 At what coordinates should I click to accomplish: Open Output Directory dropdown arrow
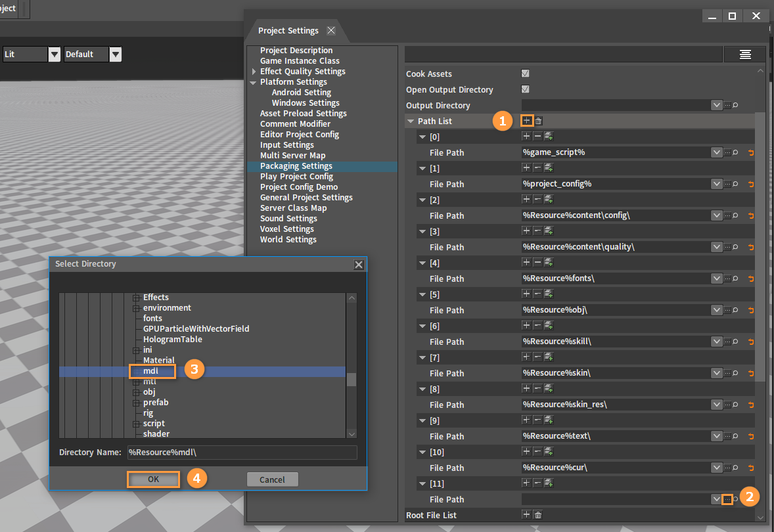click(717, 105)
